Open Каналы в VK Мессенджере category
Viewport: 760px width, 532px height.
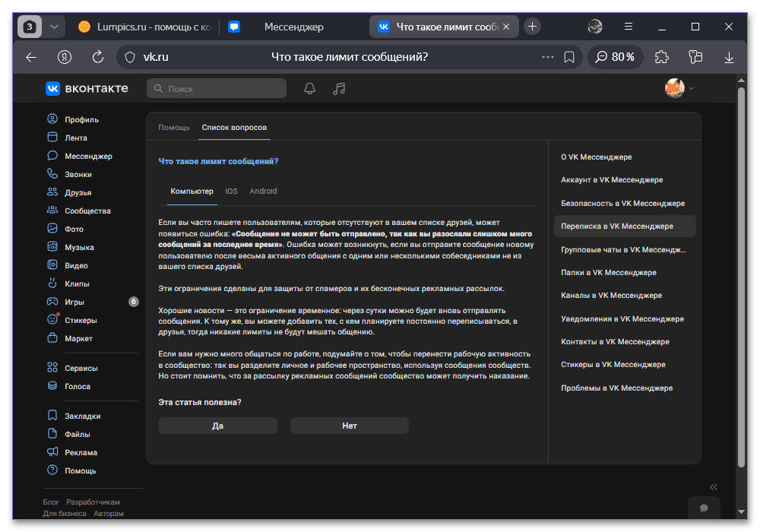(x=611, y=296)
